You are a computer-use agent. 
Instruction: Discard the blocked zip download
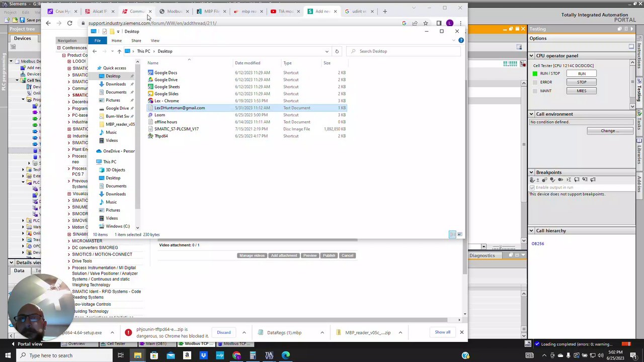[x=224, y=332]
